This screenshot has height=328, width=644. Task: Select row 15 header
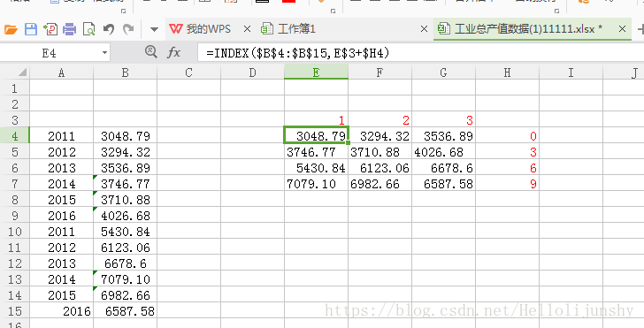(15, 311)
